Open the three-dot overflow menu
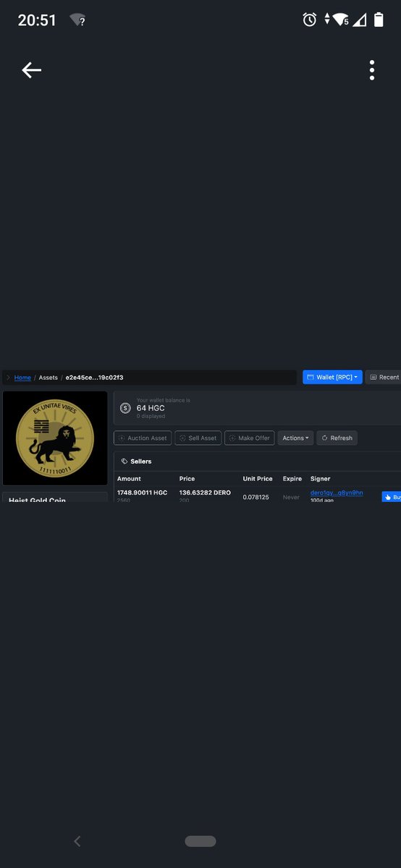 (372, 70)
